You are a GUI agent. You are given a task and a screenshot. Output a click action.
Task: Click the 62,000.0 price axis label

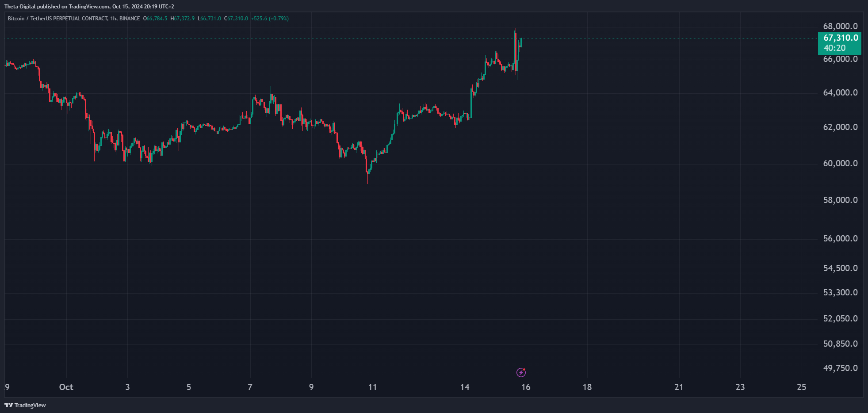click(840, 127)
